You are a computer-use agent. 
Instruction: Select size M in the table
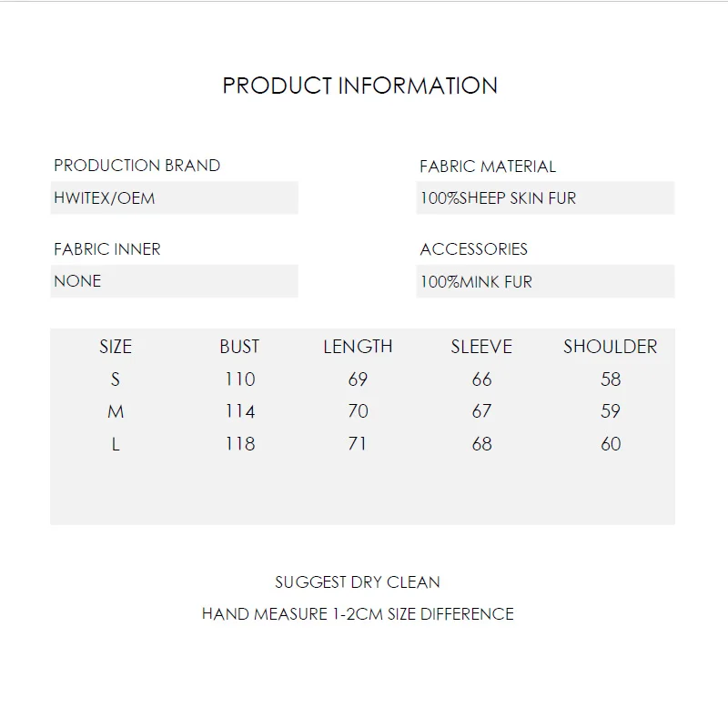pyautogui.click(x=116, y=412)
